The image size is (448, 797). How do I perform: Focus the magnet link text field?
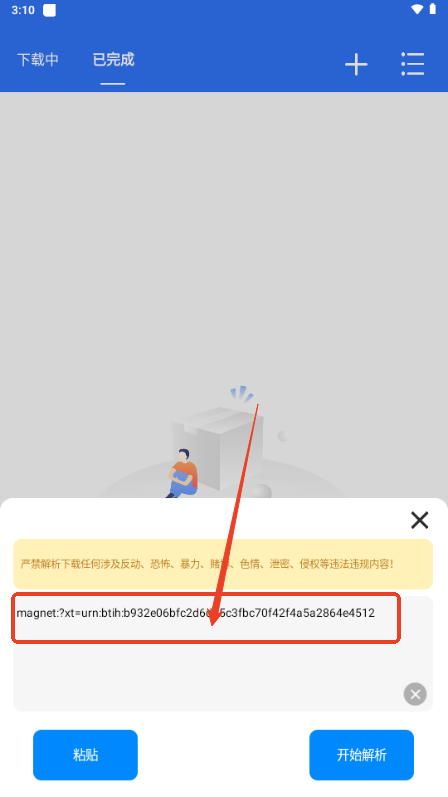tap(223, 654)
